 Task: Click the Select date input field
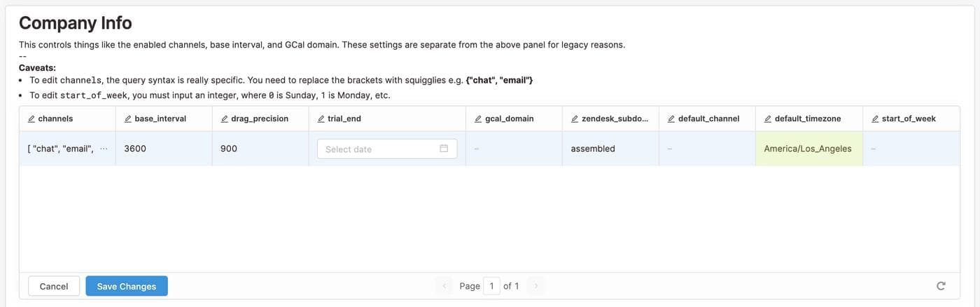[378, 149]
